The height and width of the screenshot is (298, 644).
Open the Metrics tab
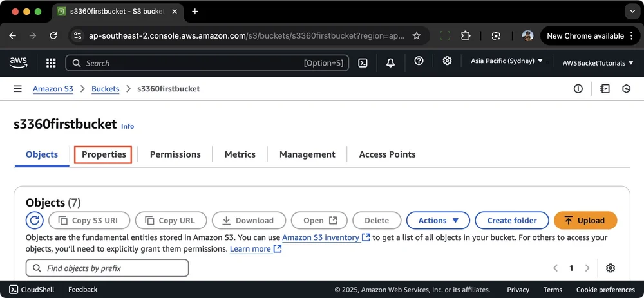(x=240, y=154)
